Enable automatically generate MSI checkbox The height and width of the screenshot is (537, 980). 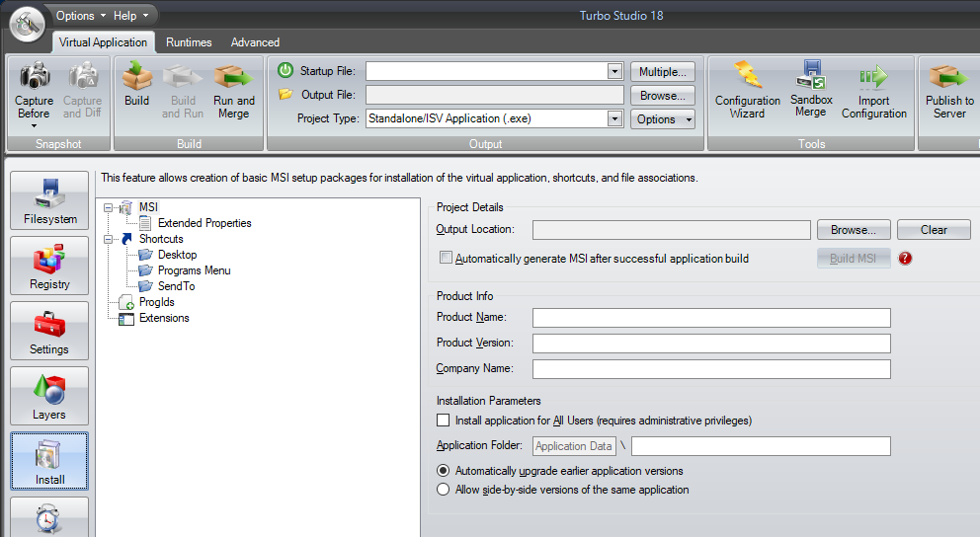(446, 259)
